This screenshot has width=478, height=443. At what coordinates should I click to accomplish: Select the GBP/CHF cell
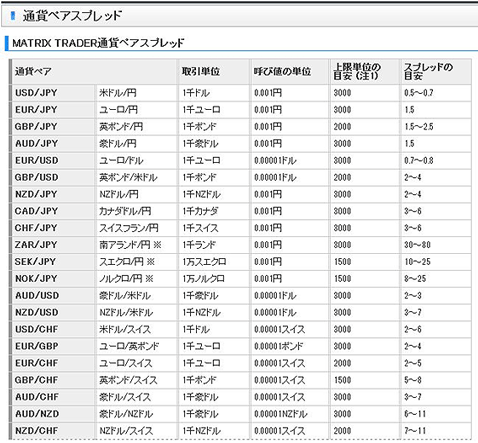pos(53,380)
